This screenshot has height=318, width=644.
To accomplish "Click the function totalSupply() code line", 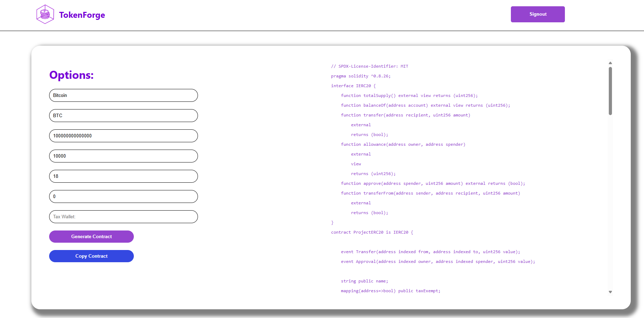I will click(x=409, y=96).
